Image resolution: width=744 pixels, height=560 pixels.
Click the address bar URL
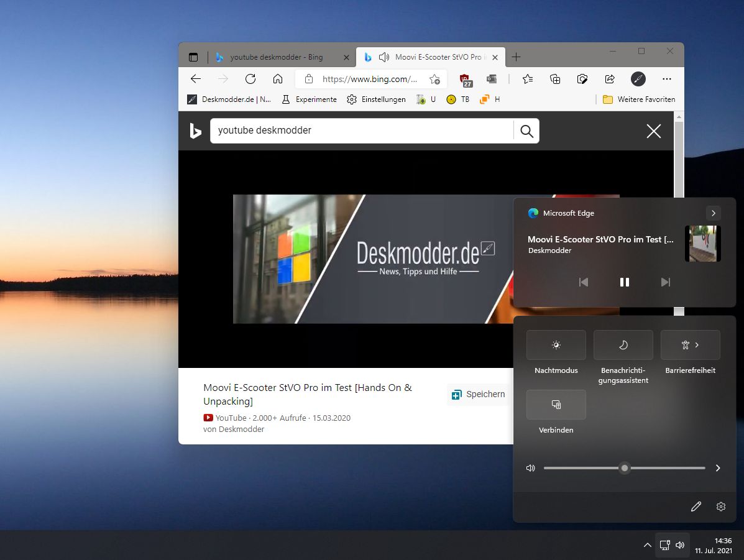pyautogui.click(x=370, y=80)
